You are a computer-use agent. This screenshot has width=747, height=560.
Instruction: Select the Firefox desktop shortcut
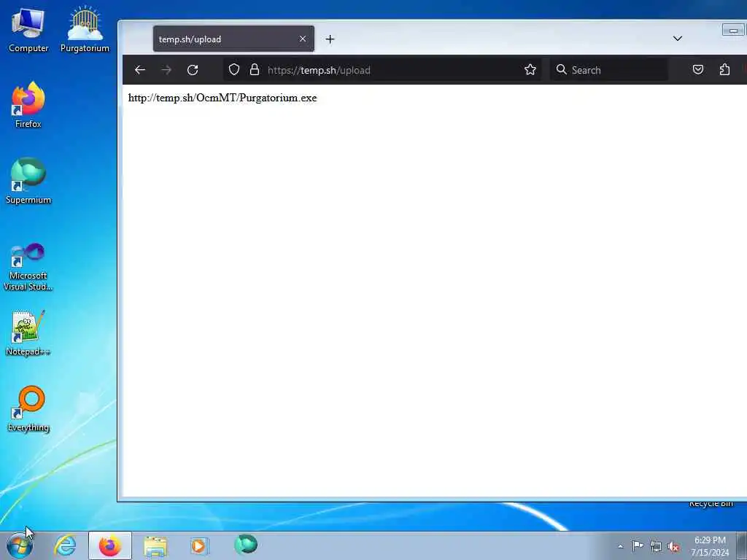tap(28, 105)
